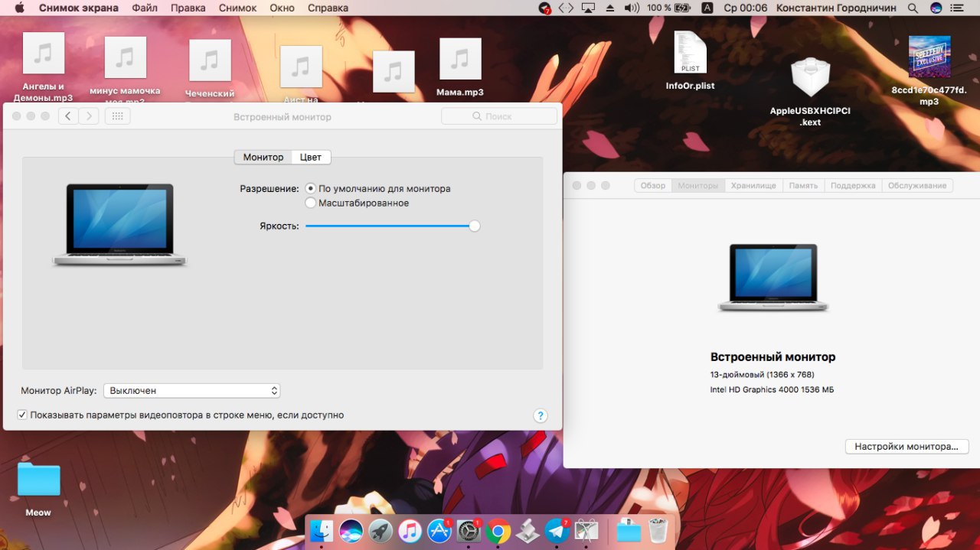Select the 8ccd1e70c477fd.mp3 desktop file
This screenshot has width=980, height=550.
pyautogui.click(x=929, y=70)
